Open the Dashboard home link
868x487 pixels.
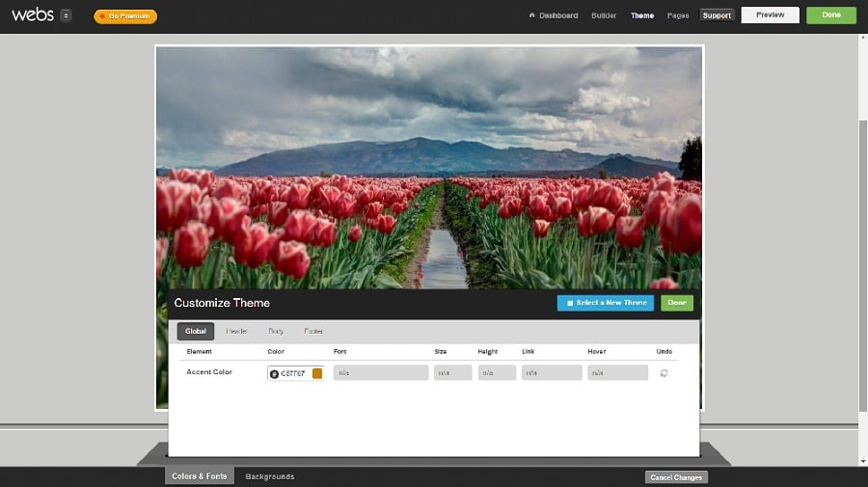click(x=554, y=15)
